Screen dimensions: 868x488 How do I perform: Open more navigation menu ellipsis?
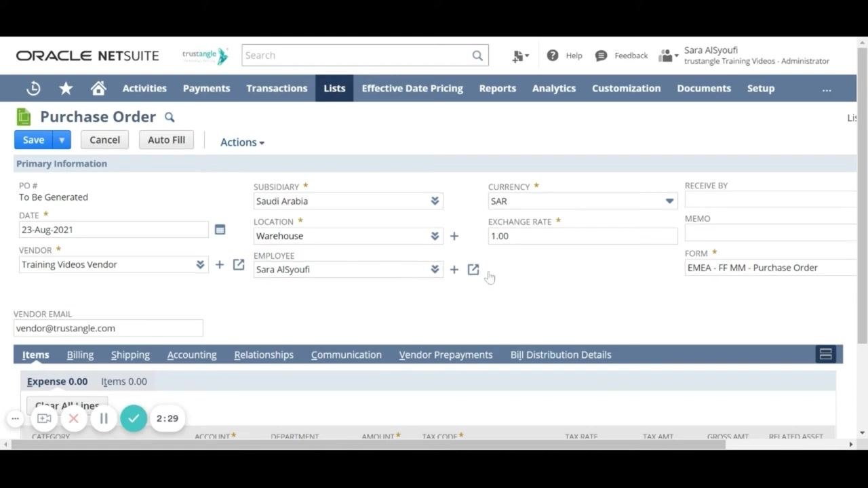827,89
